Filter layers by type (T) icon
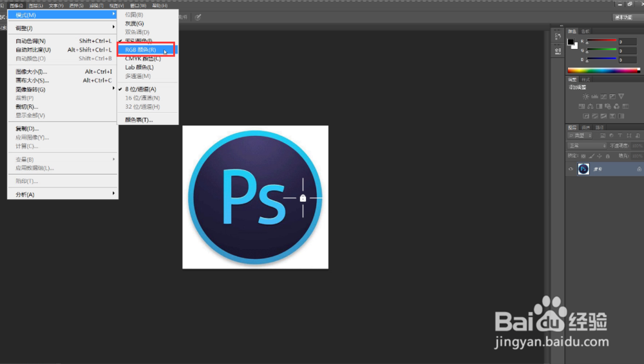Screen dimensions: 644x364 pos(620,135)
